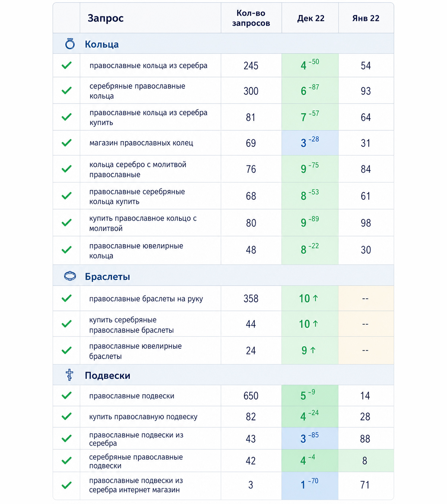Toggle checkmark for магазин православных колец
Viewport: 447px width, 504px height.
coord(67,143)
